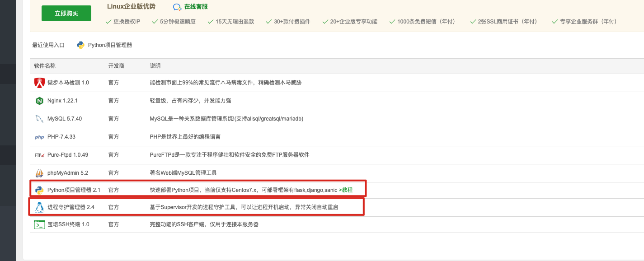The width and height of the screenshot is (644, 261).
Task: Open Python项目管理器 2.1 in software list
Action: point(74,190)
